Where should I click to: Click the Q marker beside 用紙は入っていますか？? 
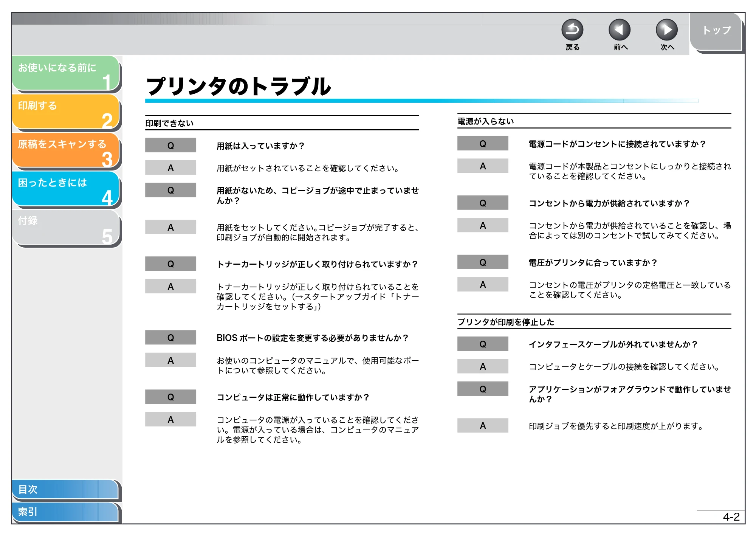pyautogui.click(x=170, y=145)
